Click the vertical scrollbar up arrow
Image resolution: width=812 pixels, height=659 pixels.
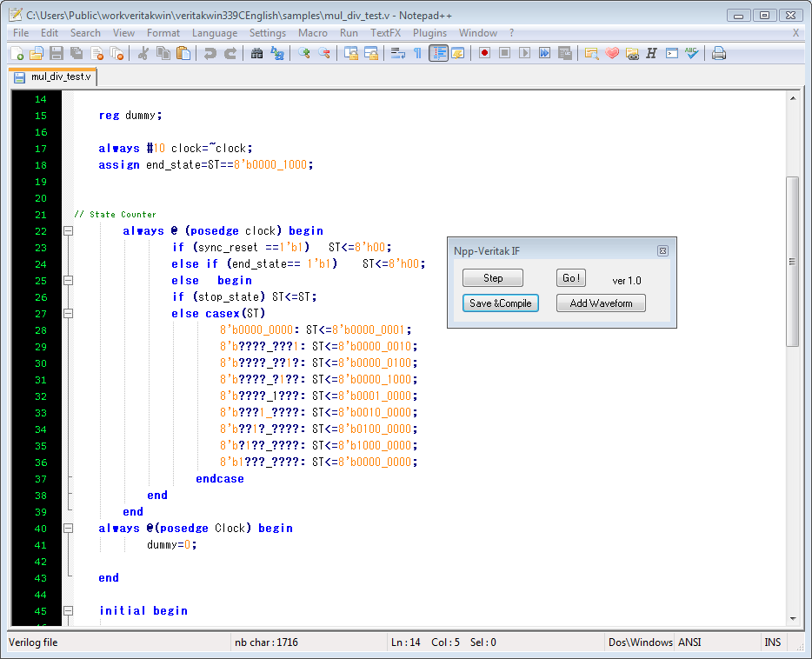click(793, 98)
